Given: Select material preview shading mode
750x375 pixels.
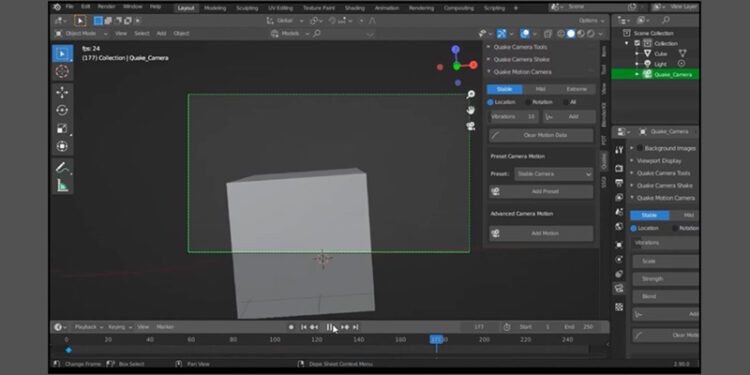Looking at the screenshot, I should (x=581, y=33).
